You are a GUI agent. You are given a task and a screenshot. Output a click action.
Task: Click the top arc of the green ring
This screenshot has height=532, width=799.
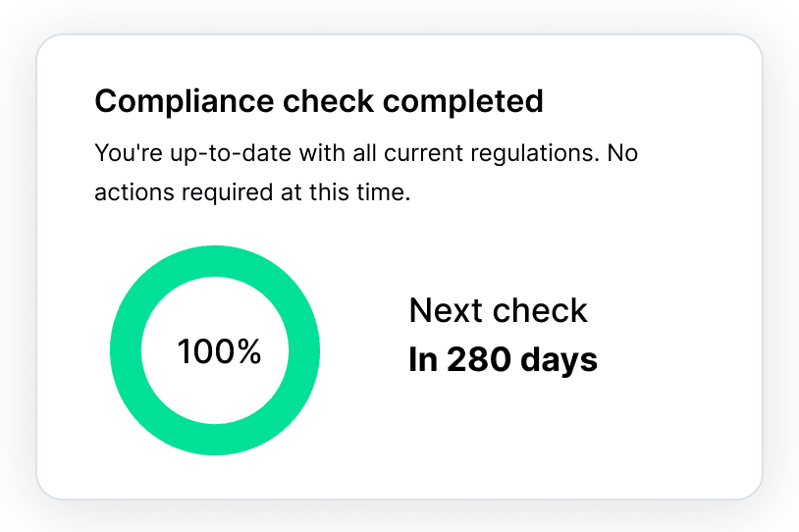(215, 261)
